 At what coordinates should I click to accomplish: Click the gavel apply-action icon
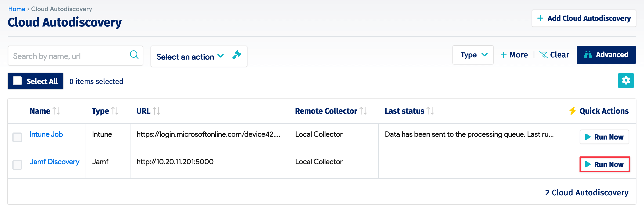coord(236,55)
